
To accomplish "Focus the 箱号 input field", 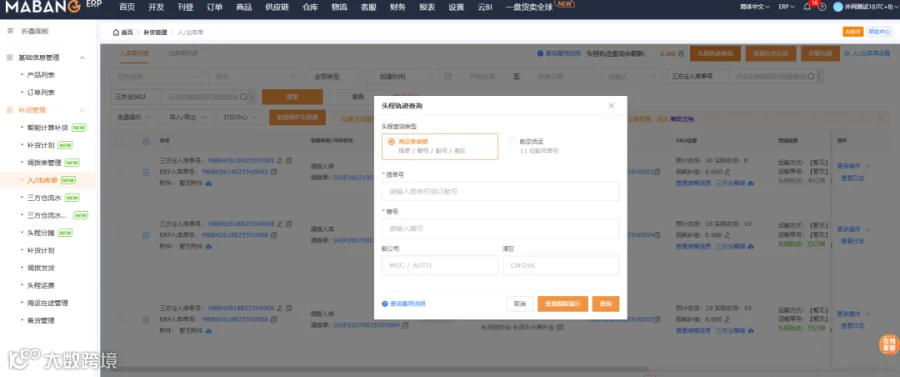I will pyautogui.click(x=500, y=228).
